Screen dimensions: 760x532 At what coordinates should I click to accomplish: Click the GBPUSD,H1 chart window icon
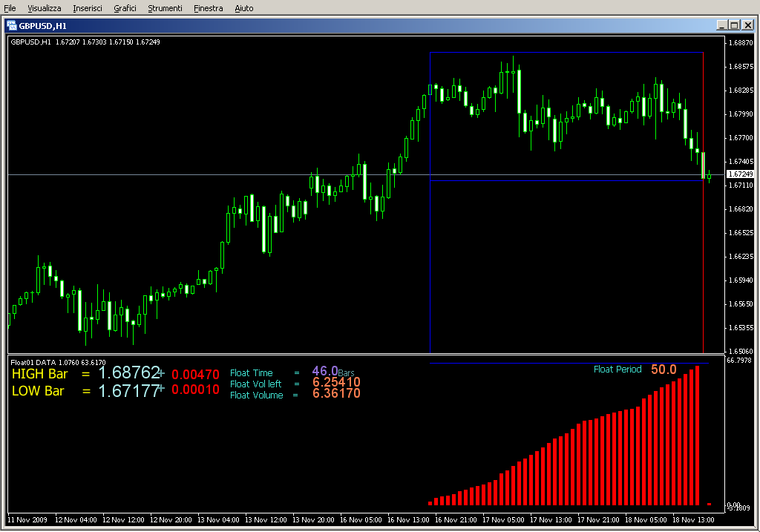click(x=12, y=26)
